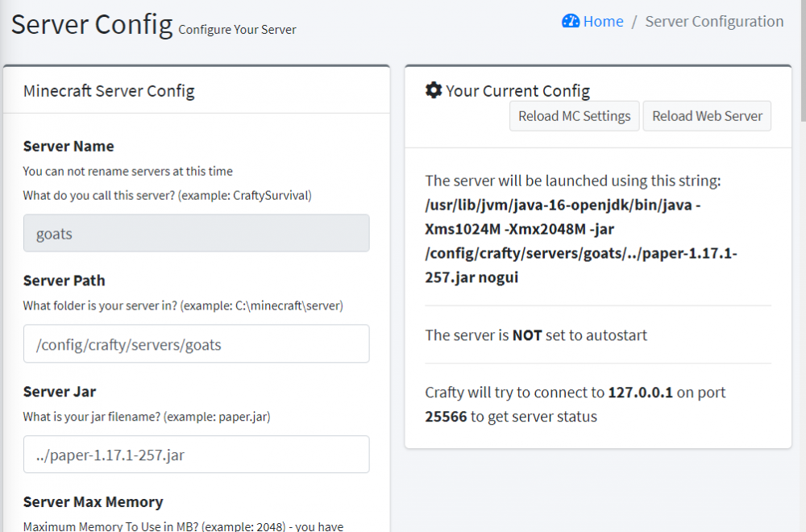Screen dimensions: 806x532
Task: Click the Server Configuration breadcrumb text
Action: coord(714,21)
